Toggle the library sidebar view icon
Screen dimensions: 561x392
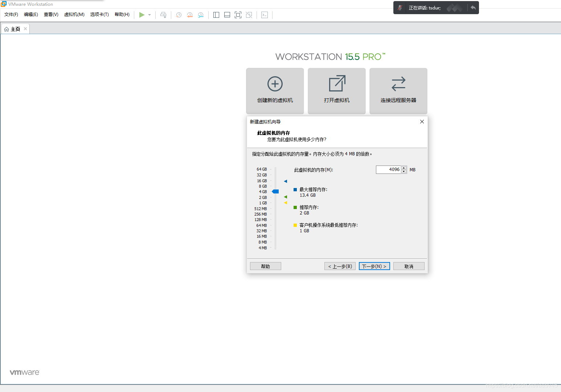(x=216, y=15)
